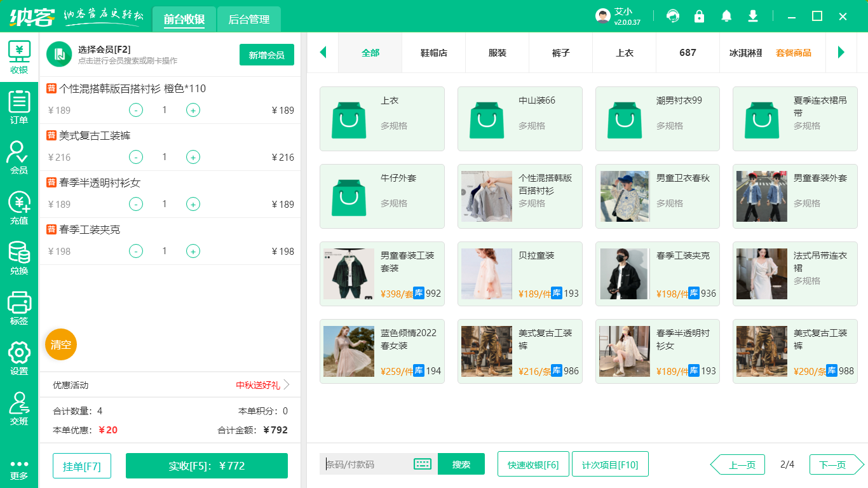Decrease quantity of 个性混搭韩版百搭衬衫
Image resolution: width=868 pixels, height=488 pixels.
tap(136, 110)
